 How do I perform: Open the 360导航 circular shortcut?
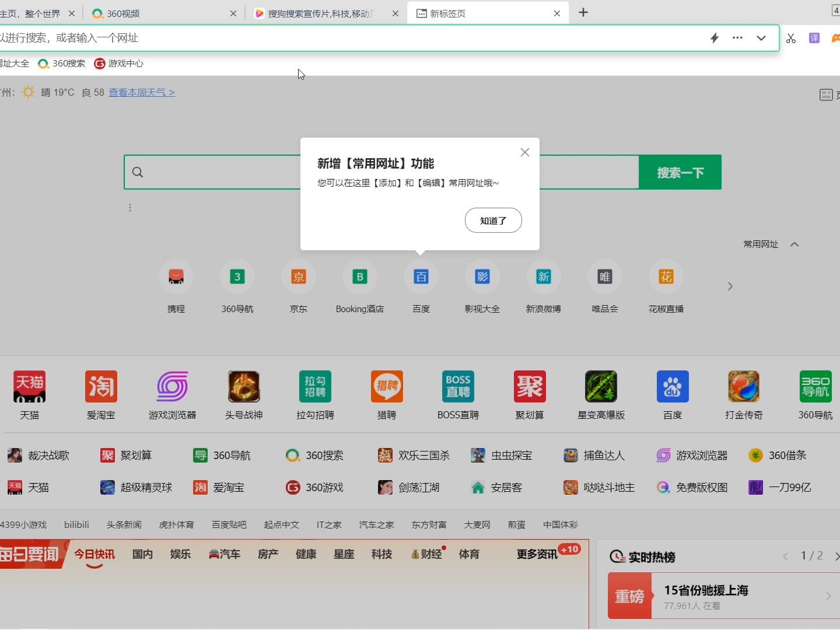[x=237, y=276]
